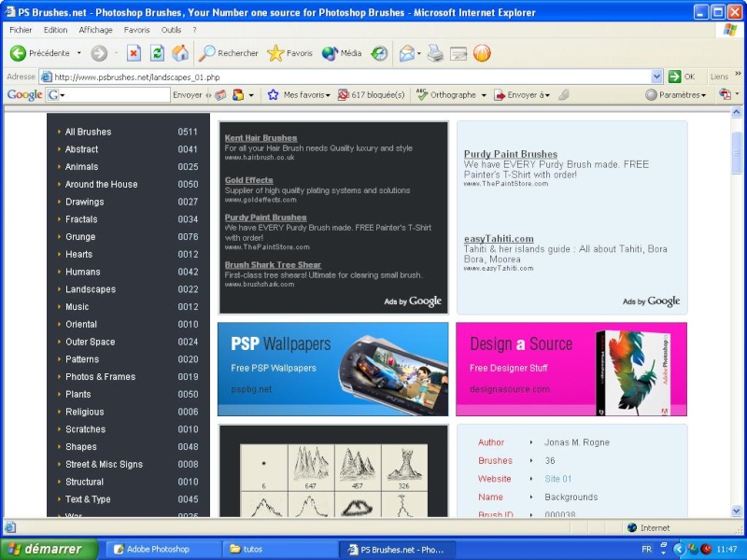The width and height of the screenshot is (747, 560).
Task: Click the green OK go button
Action: coord(682,77)
